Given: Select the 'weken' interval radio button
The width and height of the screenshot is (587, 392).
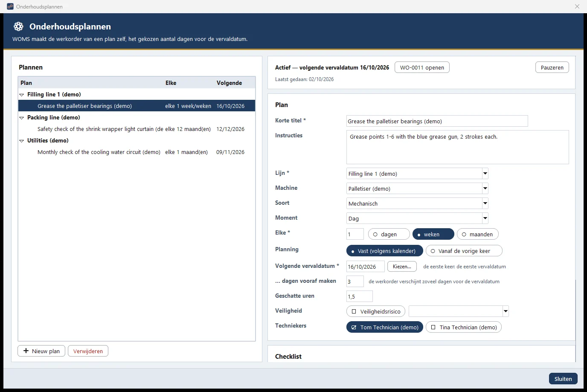Looking at the screenshot, I should click(433, 234).
